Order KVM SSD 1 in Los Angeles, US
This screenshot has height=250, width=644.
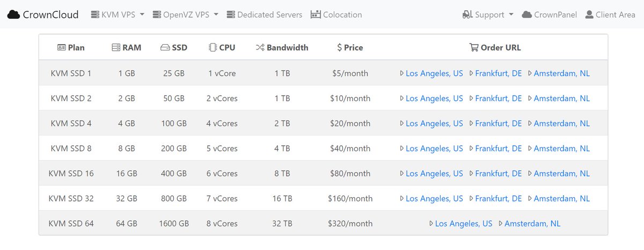[434, 73]
